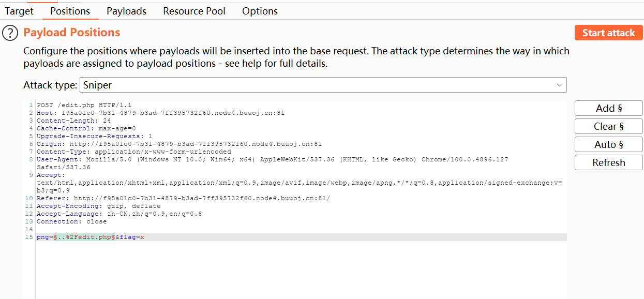Switch to the Target tab
The height and width of the screenshot is (299, 644).
(x=19, y=11)
